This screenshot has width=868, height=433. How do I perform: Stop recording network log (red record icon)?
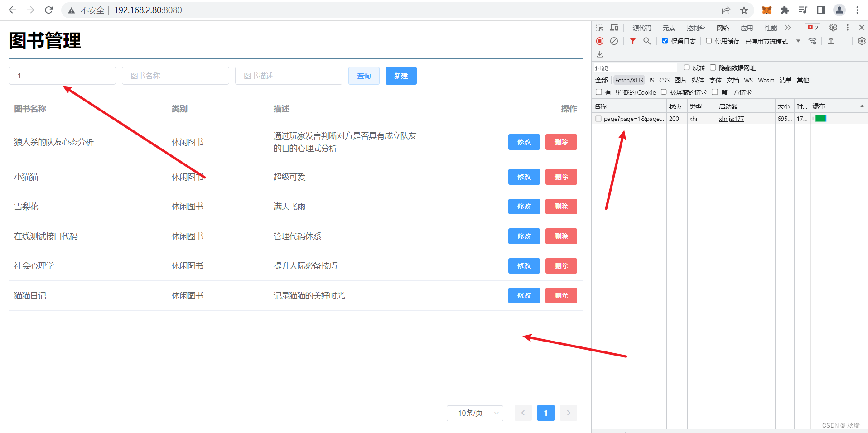click(600, 41)
